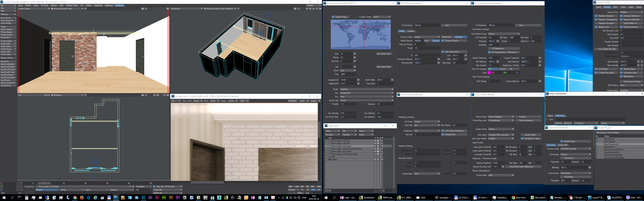Open the Render menu tab
This screenshot has height=201, width=644.
(54, 6)
